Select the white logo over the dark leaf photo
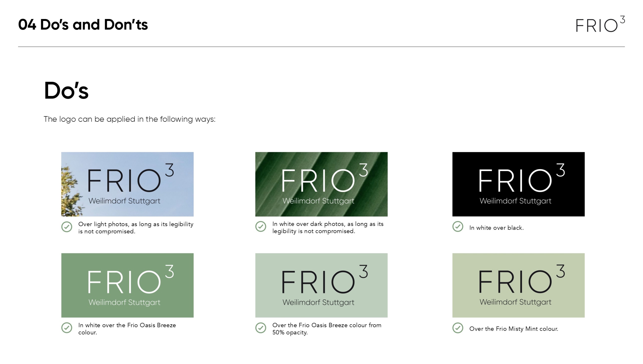Screen dimensions: 643x364 pyautogui.click(x=321, y=184)
